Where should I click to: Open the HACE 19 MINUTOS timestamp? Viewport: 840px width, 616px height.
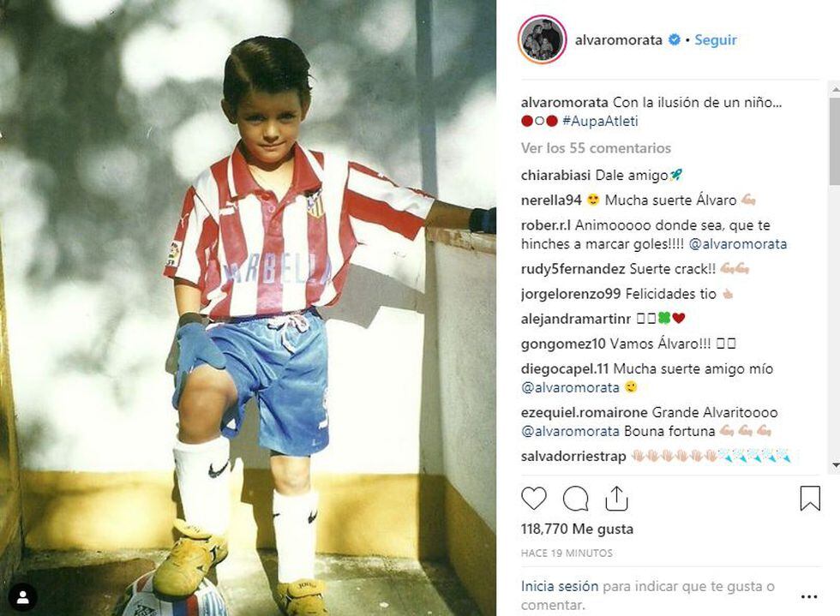pos(567,553)
